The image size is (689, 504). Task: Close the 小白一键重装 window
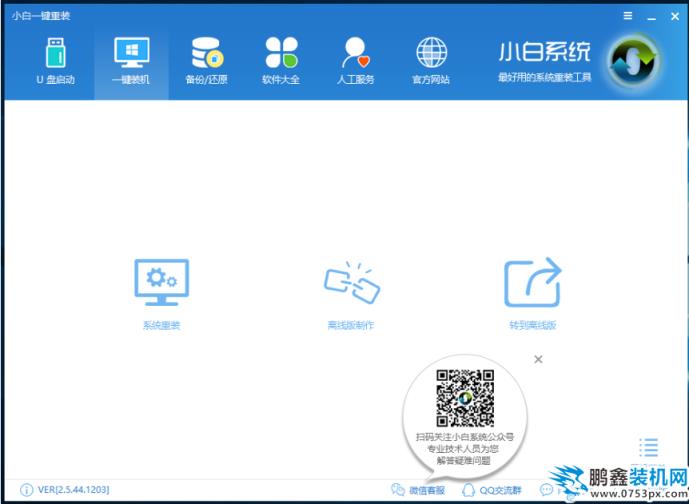pyautogui.click(x=675, y=17)
